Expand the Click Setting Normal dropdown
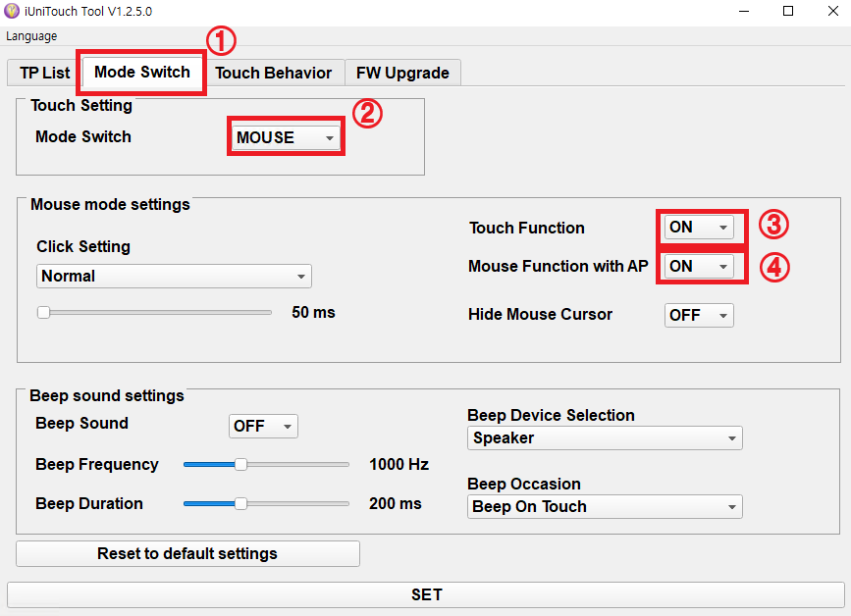851x616 pixels. pyautogui.click(x=174, y=277)
